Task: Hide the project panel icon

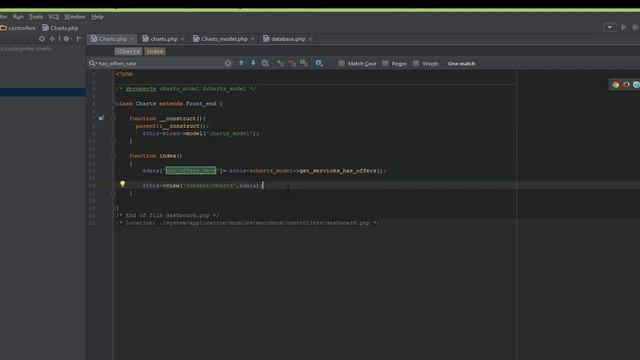Action: click(78, 39)
